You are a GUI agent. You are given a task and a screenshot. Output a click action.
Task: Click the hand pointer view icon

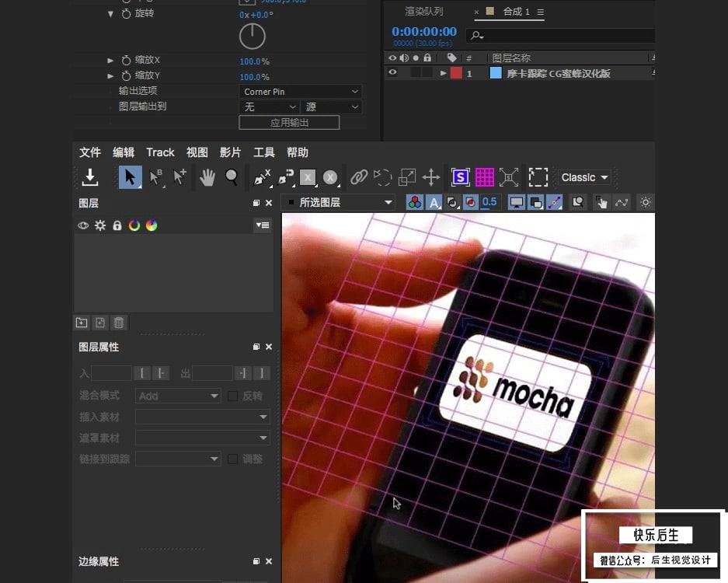[601, 203]
